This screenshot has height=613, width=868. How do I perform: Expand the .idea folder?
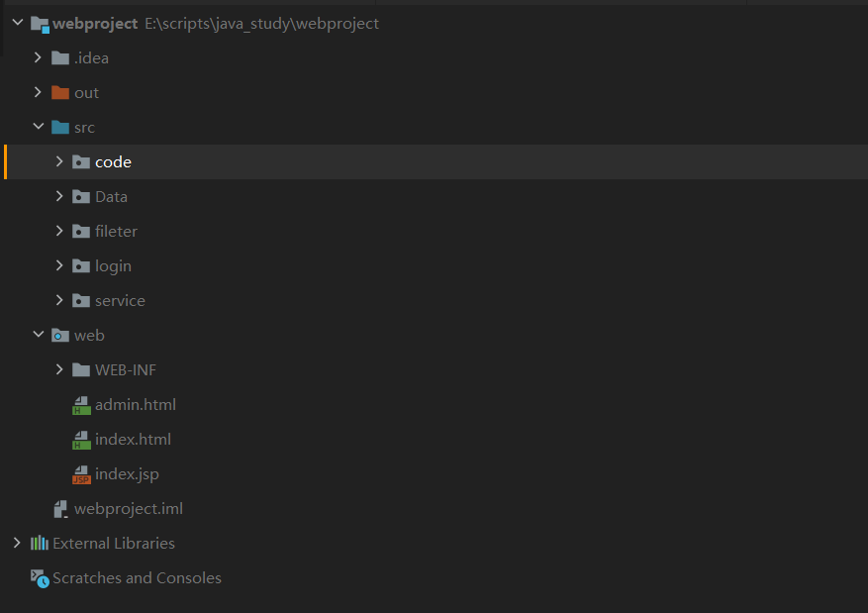coord(38,57)
